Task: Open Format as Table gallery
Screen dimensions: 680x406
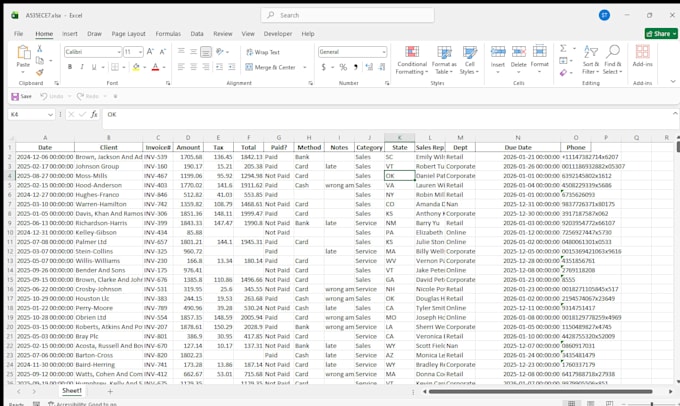Action: pyautogui.click(x=444, y=60)
